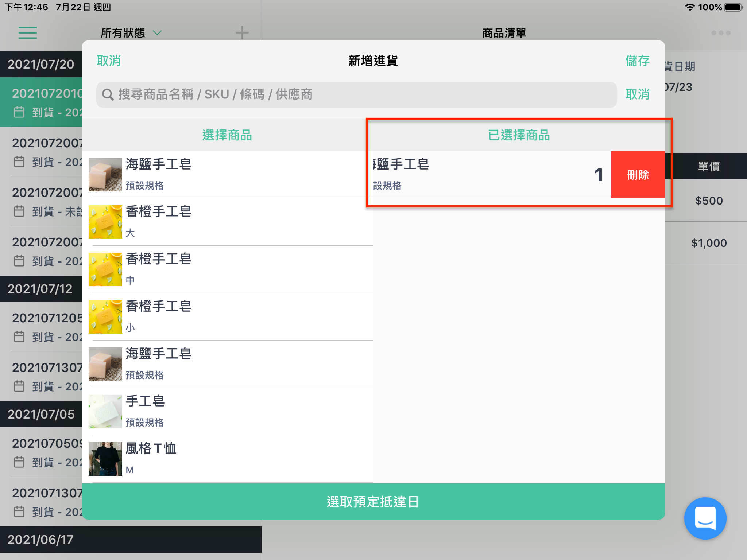The image size is (747, 560).
Task: Click 選取預定抵達日 button
Action: coord(373,502)
